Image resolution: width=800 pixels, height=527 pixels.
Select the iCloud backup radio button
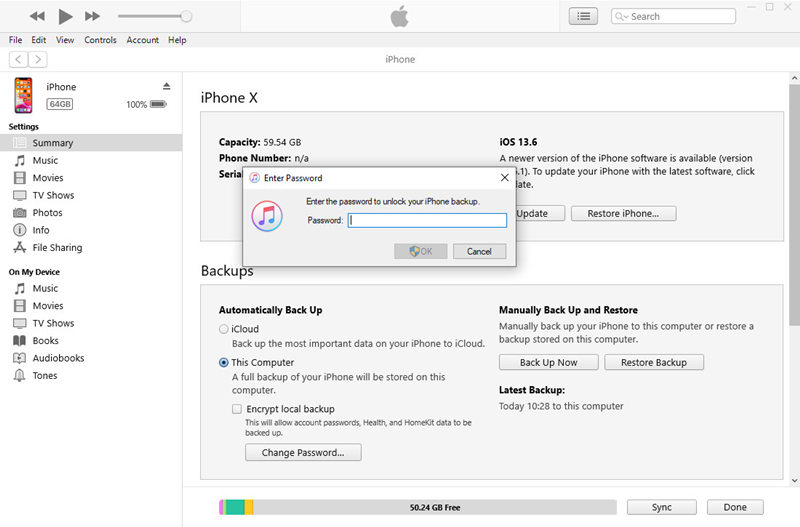(223, 329)
